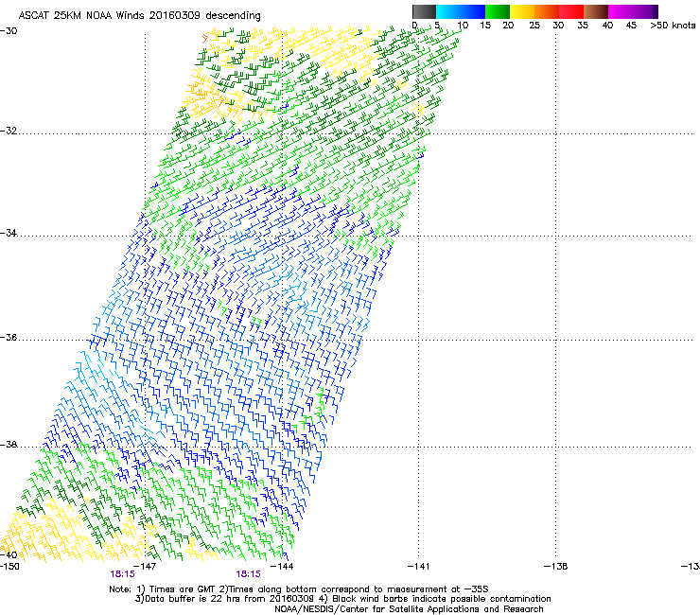The width and height of the screenshot is (700, 615).
Task: Pick the dark purple 45-50 knots legend swatch
Action: [645, 11]
